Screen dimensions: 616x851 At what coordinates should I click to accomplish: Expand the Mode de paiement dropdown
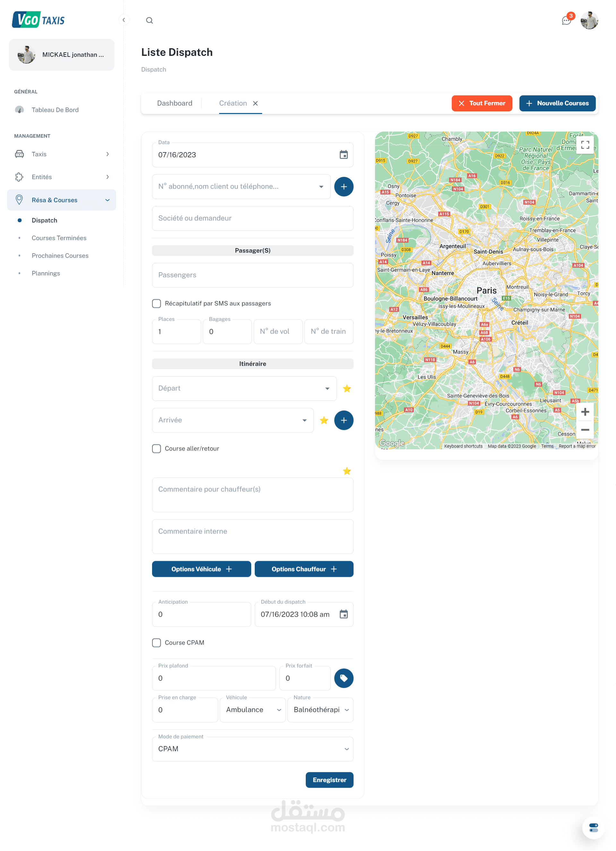252,749
